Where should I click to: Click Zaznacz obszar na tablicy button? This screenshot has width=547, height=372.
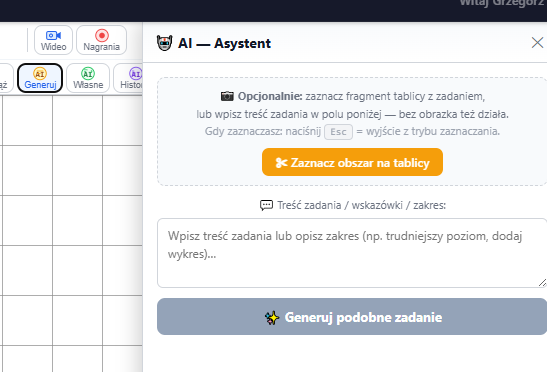(352, 162)
